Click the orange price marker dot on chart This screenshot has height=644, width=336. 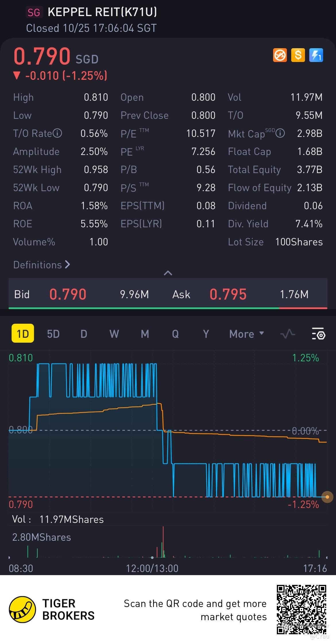pyautogui.click(x=327, y=497)
